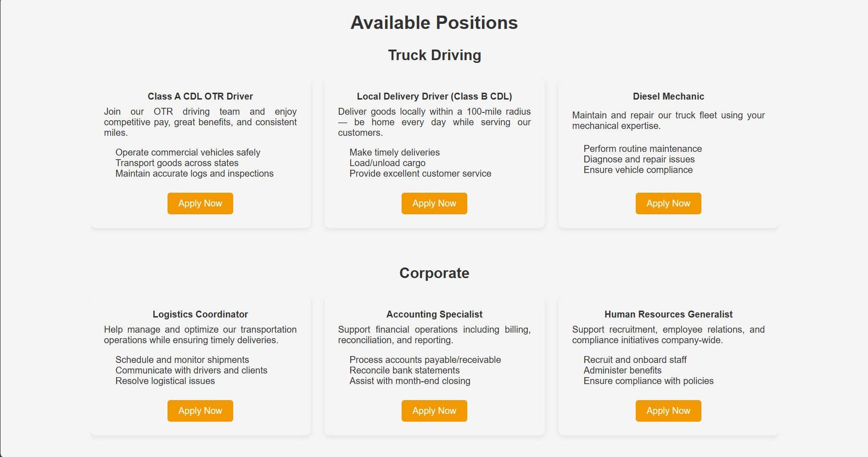Click the Local Delivery Driver (Class B CDL) title
Viewport: 868px width, 457px height.
tap(434, 96)
